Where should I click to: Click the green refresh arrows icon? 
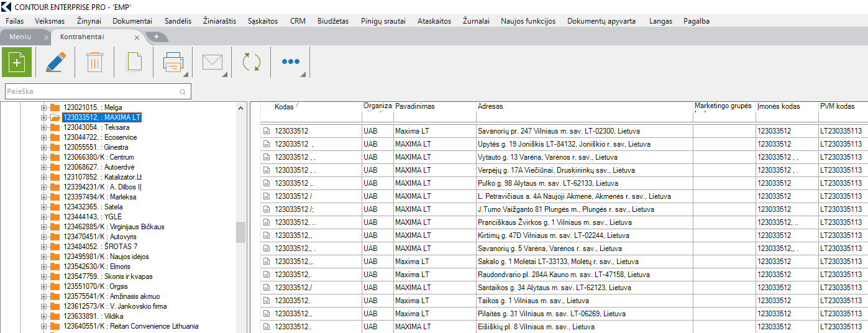[x=252, y=63]
